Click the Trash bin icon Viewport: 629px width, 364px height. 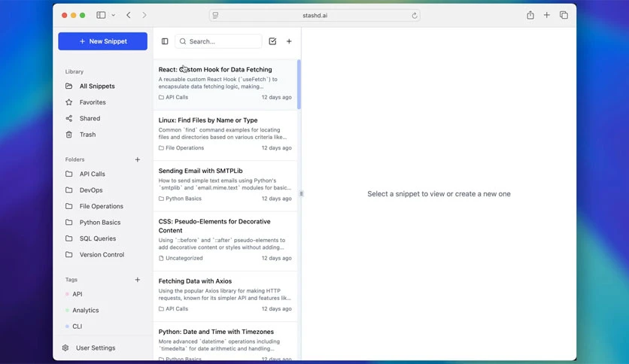coord(69,135)
